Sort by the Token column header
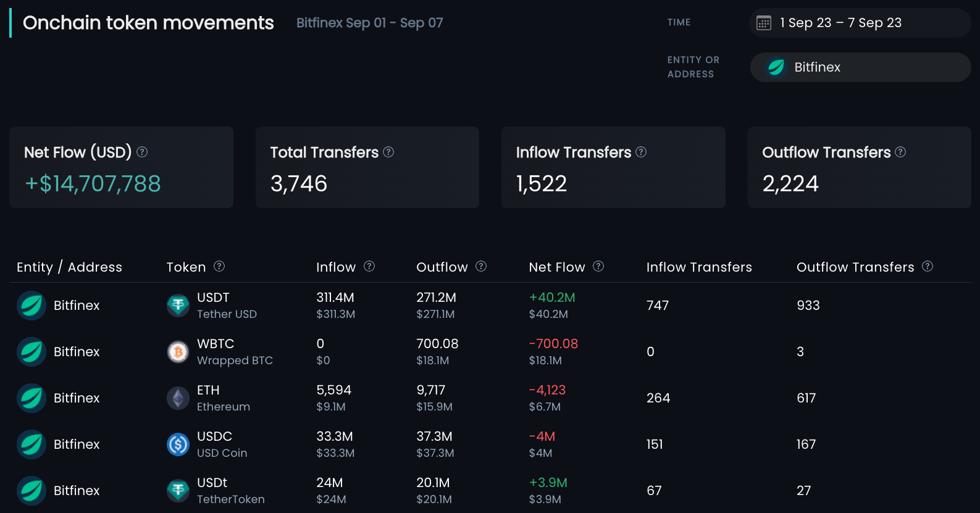The width and height of the screenshot is (980, 513). coord(186,267)
